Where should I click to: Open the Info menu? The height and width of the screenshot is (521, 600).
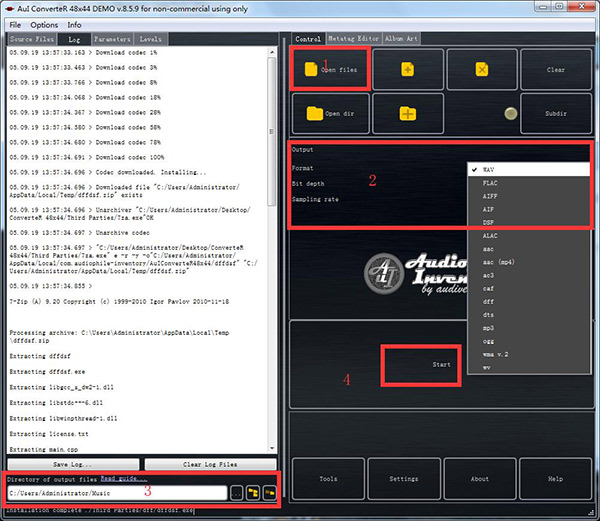pos(74,25)
